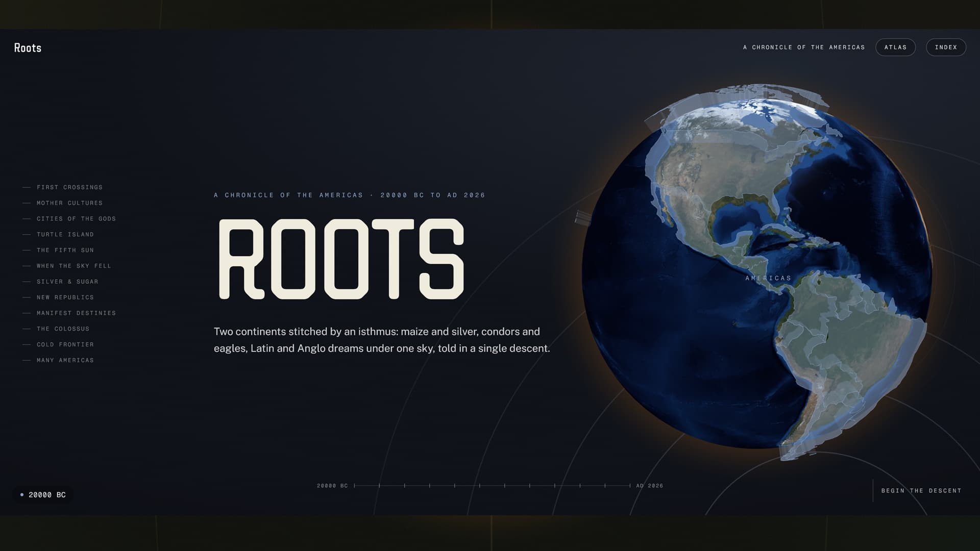Jump to First Crossings chapter
The width and height of the screenshot is (980, 551).
[x=63, y=187]
